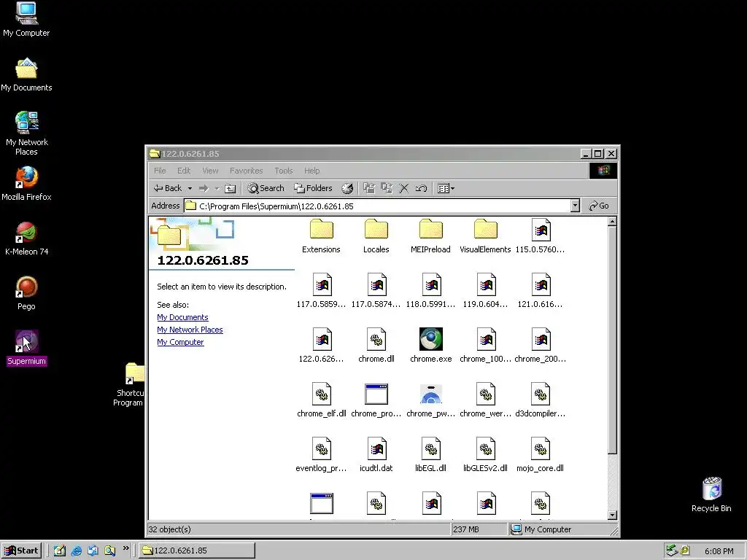Click the Move To toolbar icon
747x560 pixels.
coord(369,188)
